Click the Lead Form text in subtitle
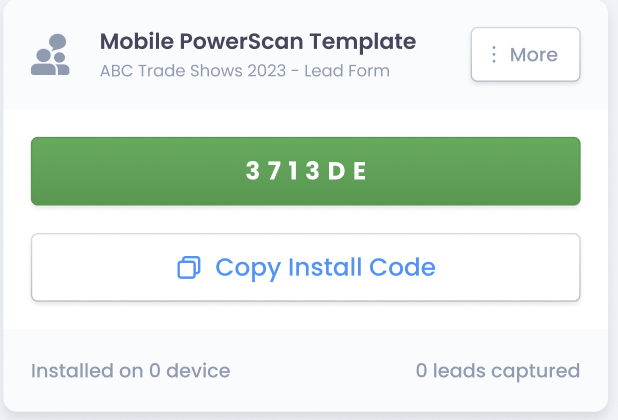Image resolution: width=618 pixels, height=420 pixels. pyautogui.click(x=347, y=71)
